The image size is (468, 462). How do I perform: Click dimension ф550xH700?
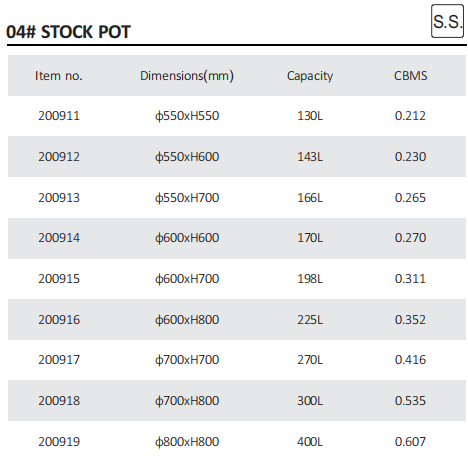[x=187, y=198]
